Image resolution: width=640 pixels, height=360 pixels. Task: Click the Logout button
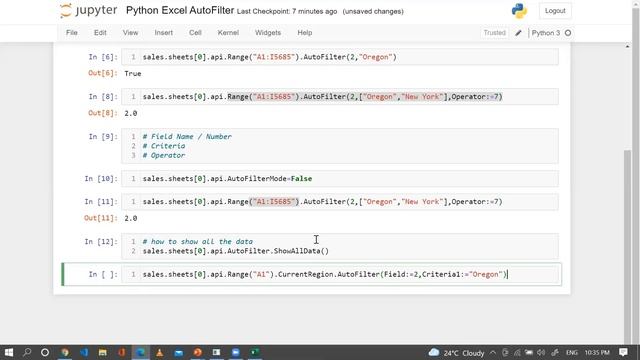(x=555, y=11)
